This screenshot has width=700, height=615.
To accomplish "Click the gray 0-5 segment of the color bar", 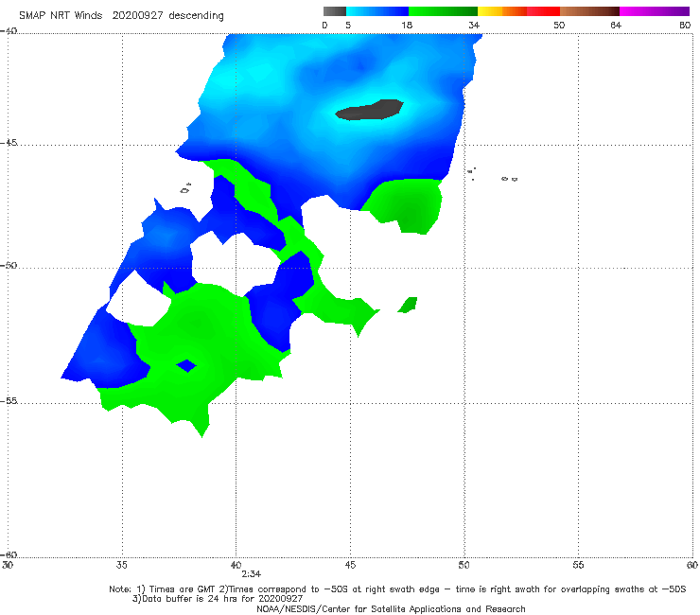I will click(334, 11).
